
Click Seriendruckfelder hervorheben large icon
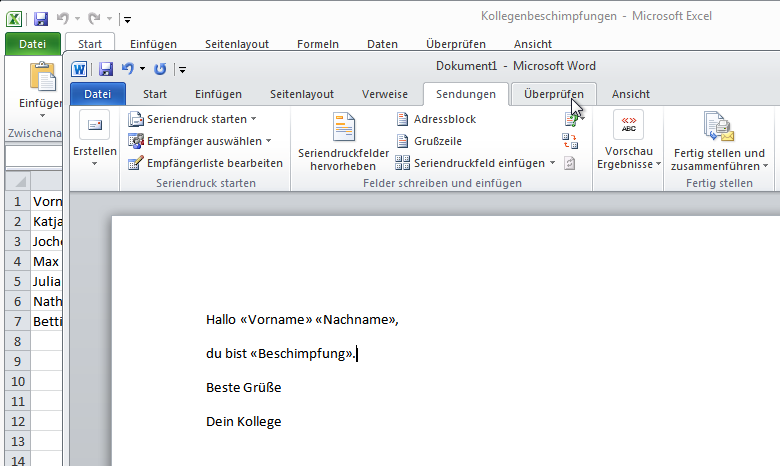[x=344, y=127]
